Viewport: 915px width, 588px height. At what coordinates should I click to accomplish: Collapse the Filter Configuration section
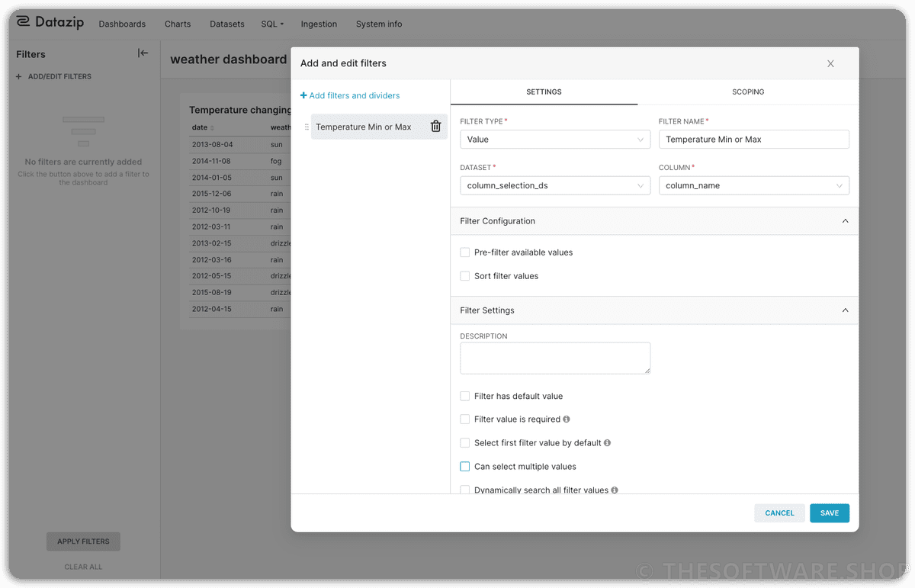pyautogui.click(x=845, y=221)
